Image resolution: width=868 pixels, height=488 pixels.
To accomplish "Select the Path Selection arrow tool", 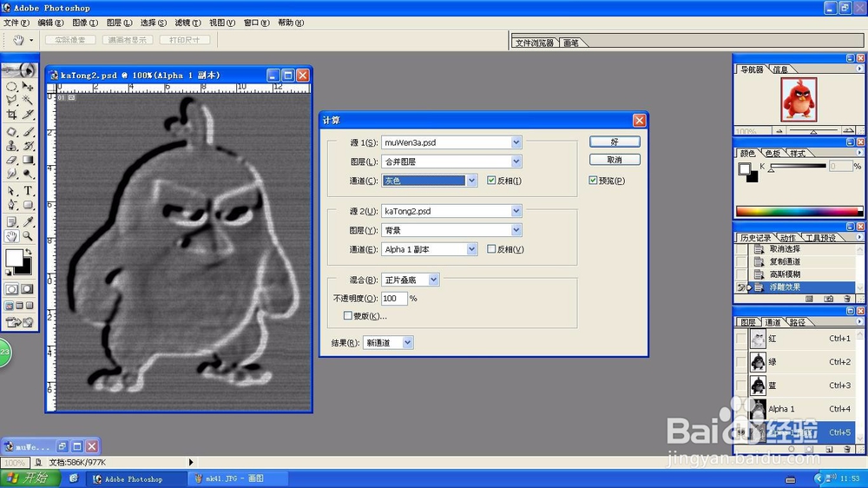I will (x=11, y=191).
